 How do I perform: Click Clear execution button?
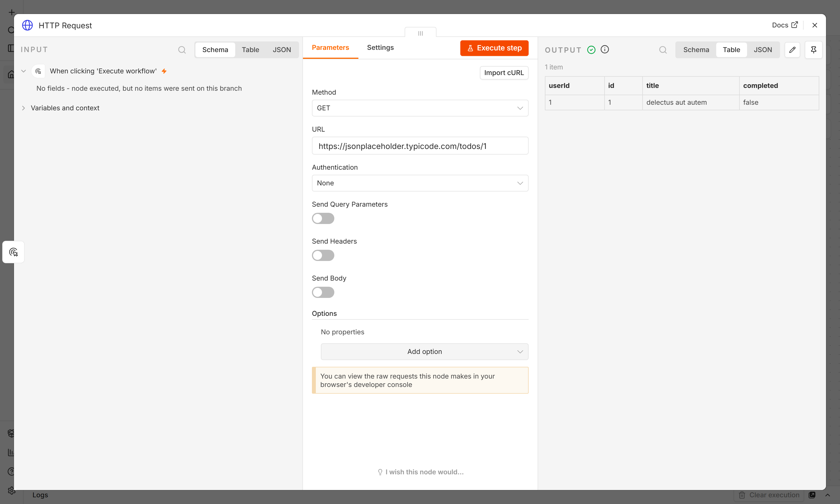point(769,495)
